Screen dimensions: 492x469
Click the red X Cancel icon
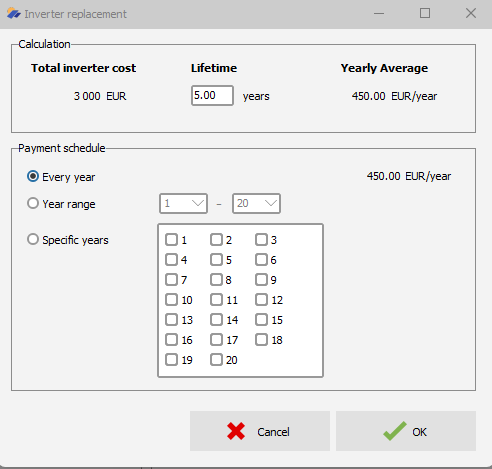tap(236, 431)
